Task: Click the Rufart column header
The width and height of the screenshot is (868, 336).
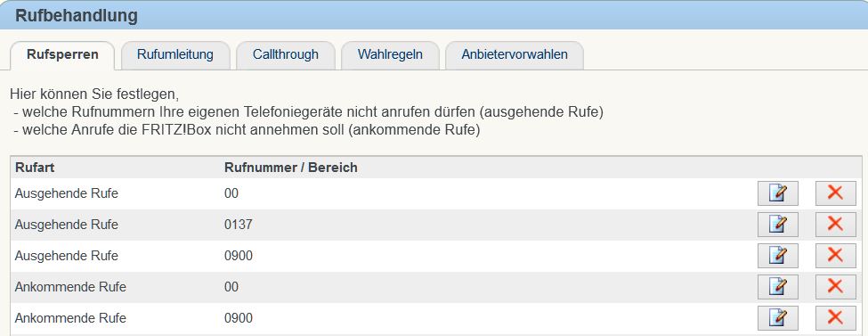Action: [x=35, y=168]
